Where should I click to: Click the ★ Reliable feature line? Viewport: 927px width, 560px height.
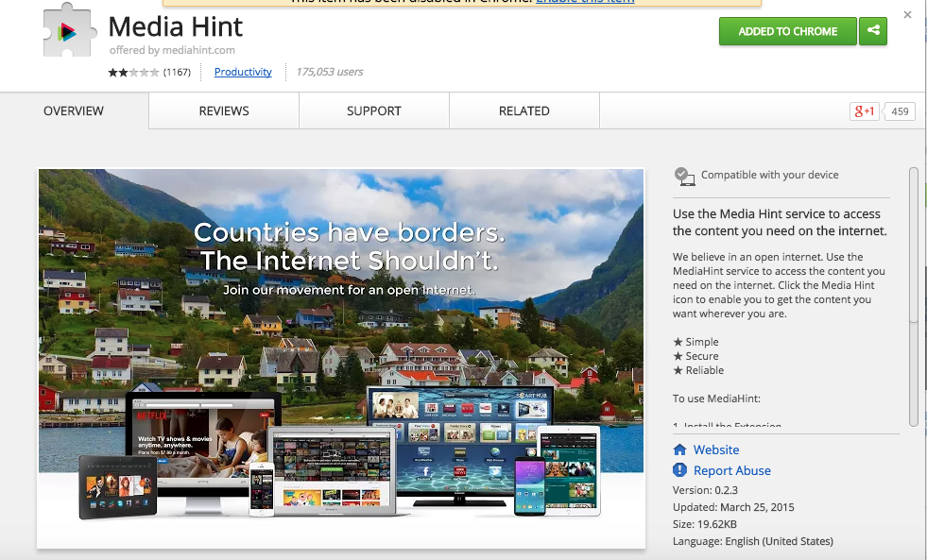point(698,370)
